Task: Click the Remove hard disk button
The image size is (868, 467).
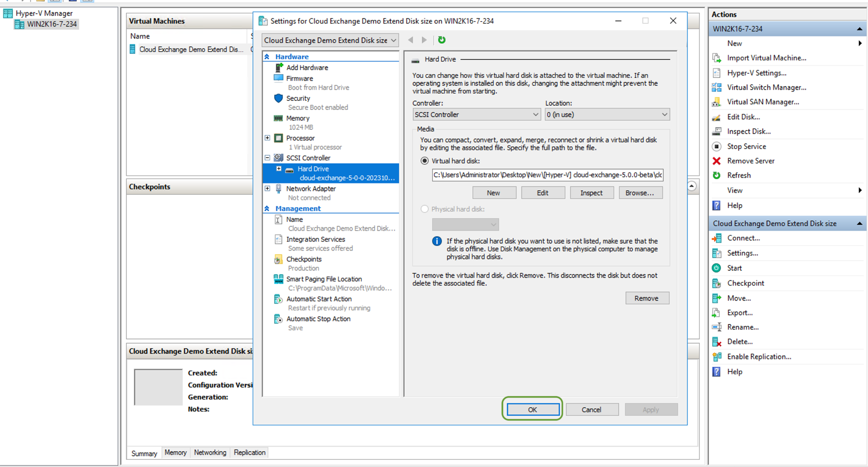Action: coord(647,298)
